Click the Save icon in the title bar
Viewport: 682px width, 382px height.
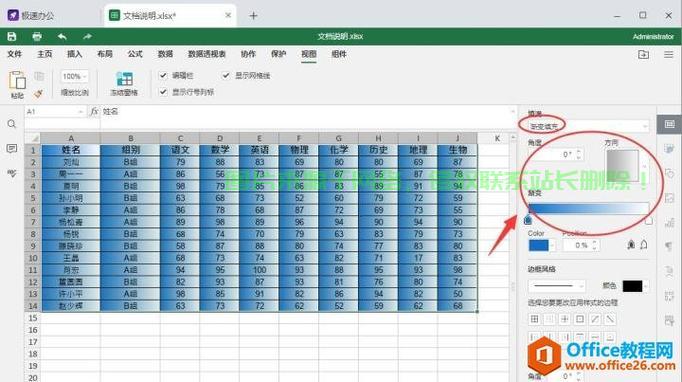[x=12, y=37]
